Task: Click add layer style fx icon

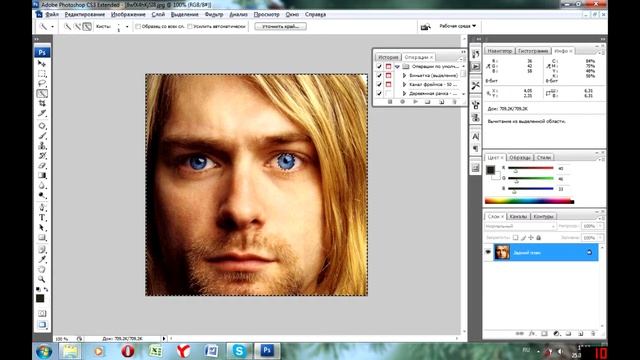Action: [x=532, y=333]
